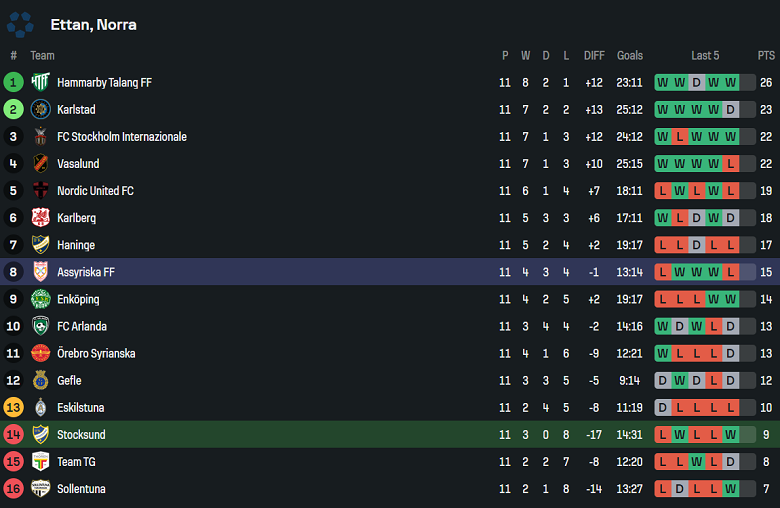Image resolution: width=780 pixels, height=508 pixels.
Task: Click the Nordic United FC crest
Action: [40, 191]
